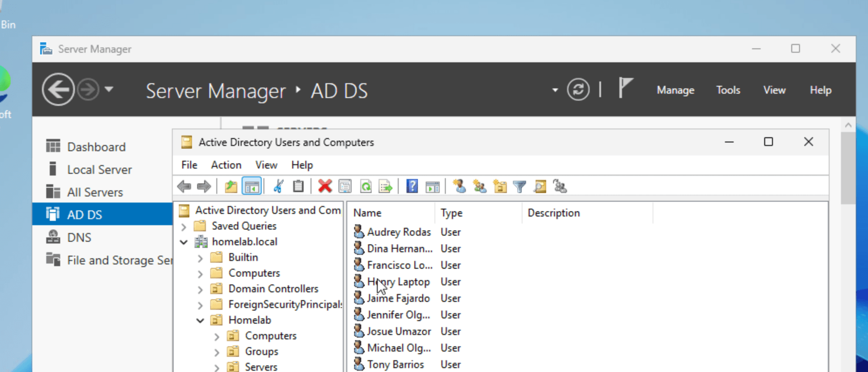Screen dimensions: 868x372
Task: Open Help via blue question mark icon
Action: (x=412, y=186)
